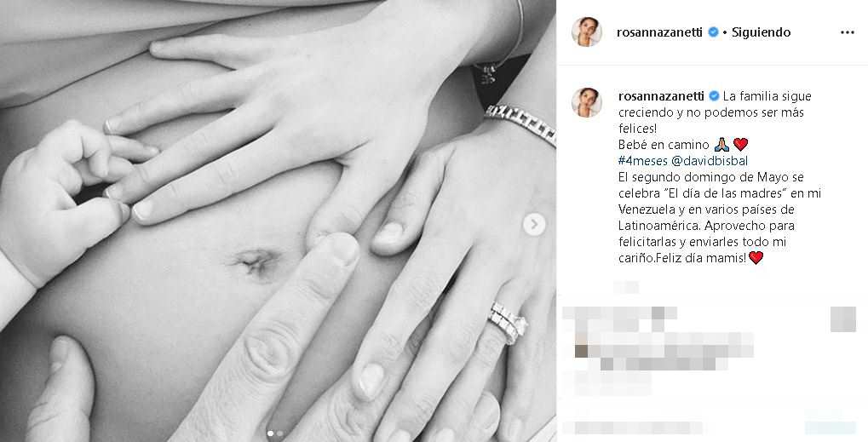Click the praying hands emoji in caption
868x442 pixels.
point(721,145)
